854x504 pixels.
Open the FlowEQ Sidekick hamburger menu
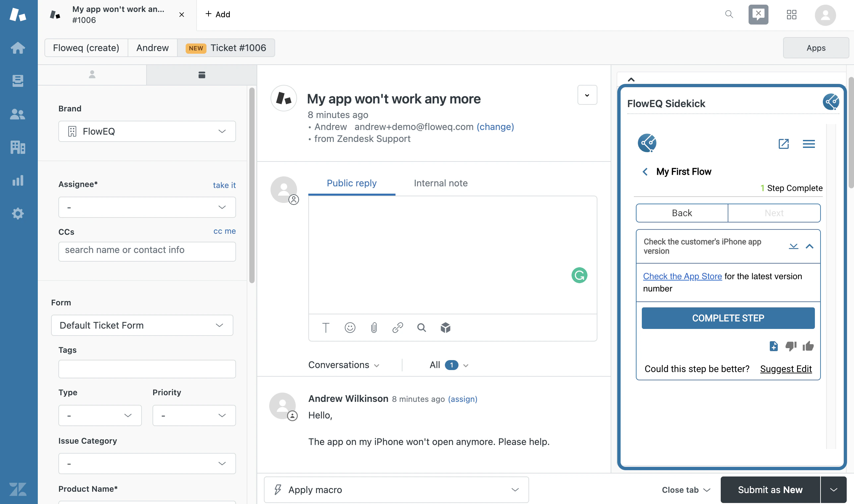tap(809, 144)
